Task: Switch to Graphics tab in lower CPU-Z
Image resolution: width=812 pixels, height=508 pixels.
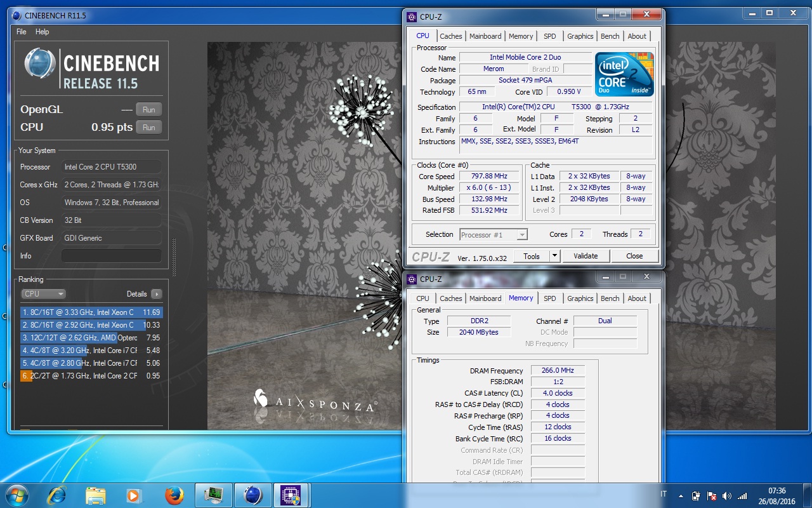Action: click(580, 298)
